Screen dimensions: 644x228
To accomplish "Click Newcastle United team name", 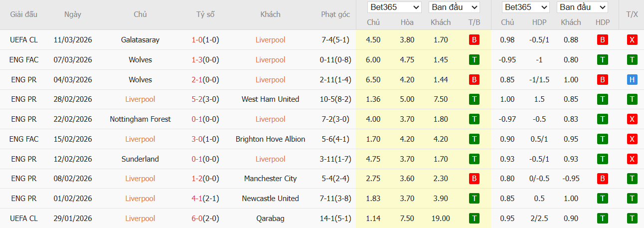I will tap(270, 199).
